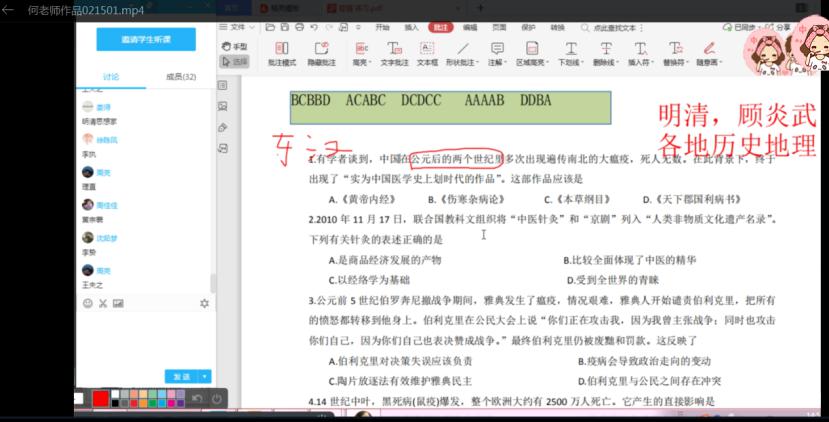Select the 文本框 text box tool

[427, 50]
